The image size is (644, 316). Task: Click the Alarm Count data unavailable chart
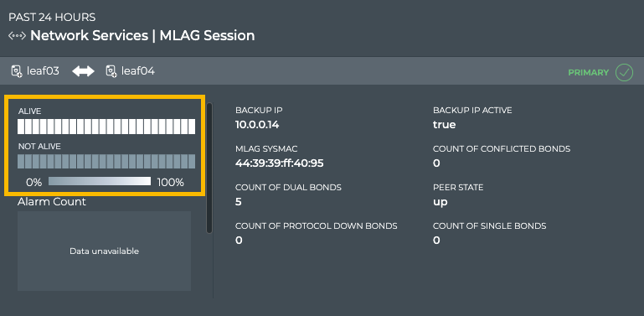(105, 251)
